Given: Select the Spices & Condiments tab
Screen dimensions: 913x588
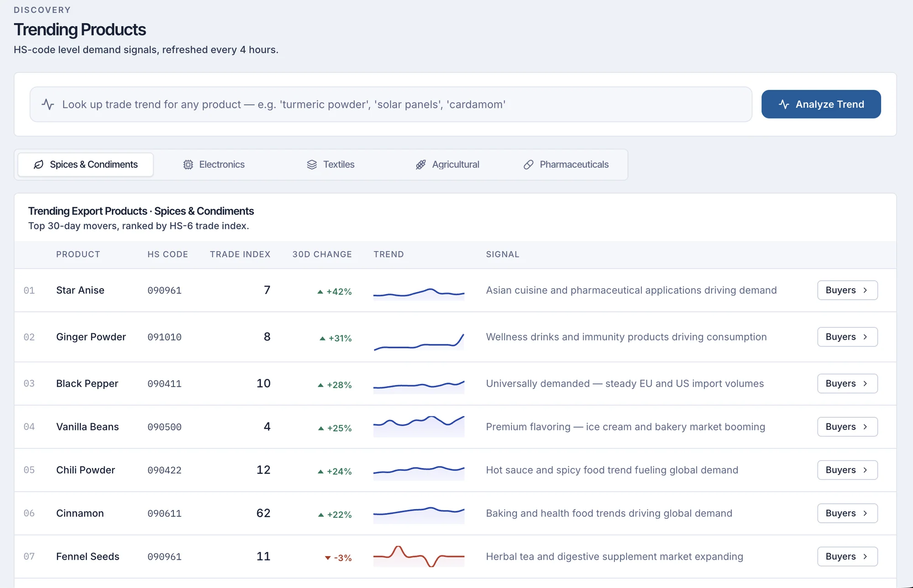Looking at the screenshot, I should click(x=85, y=164).
